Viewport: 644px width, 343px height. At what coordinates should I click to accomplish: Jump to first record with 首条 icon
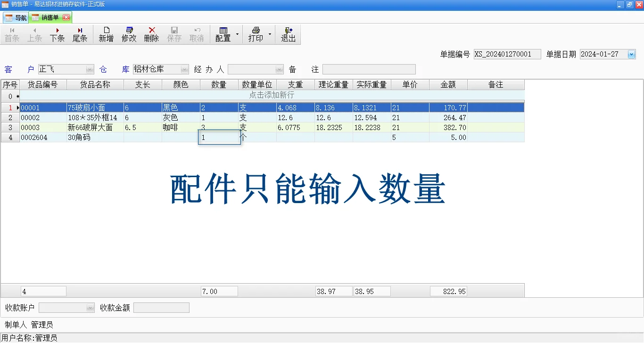(x=12, y=34)
